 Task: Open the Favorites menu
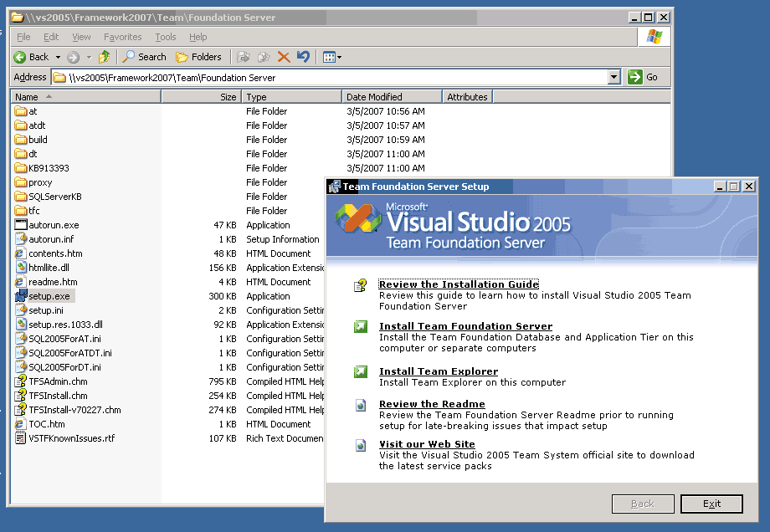[x=123, y=37]
